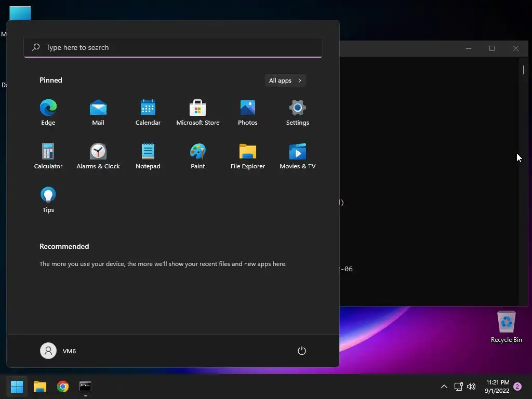Open Microsoft Store
Viewport: 532px width, 399px height.
(198, 113)
